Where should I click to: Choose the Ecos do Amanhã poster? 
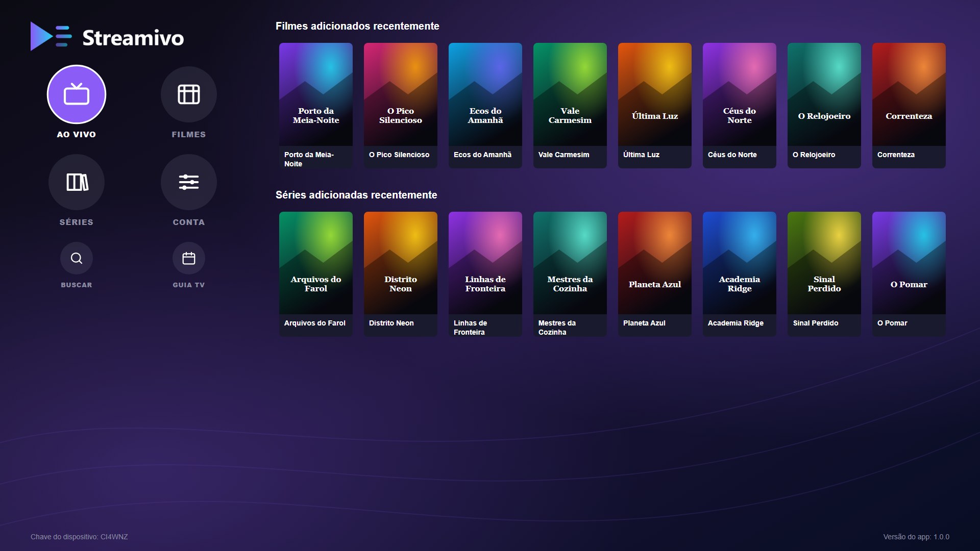point(485,94)
